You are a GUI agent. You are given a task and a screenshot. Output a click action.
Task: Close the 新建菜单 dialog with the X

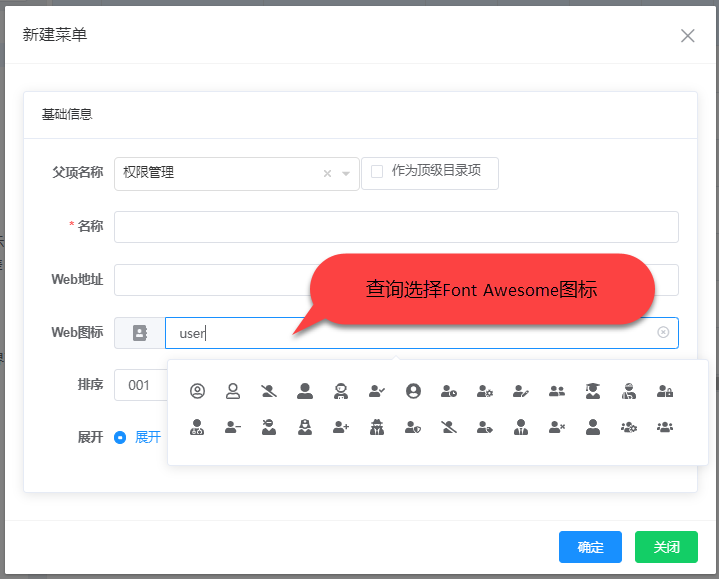pos(687,36)
